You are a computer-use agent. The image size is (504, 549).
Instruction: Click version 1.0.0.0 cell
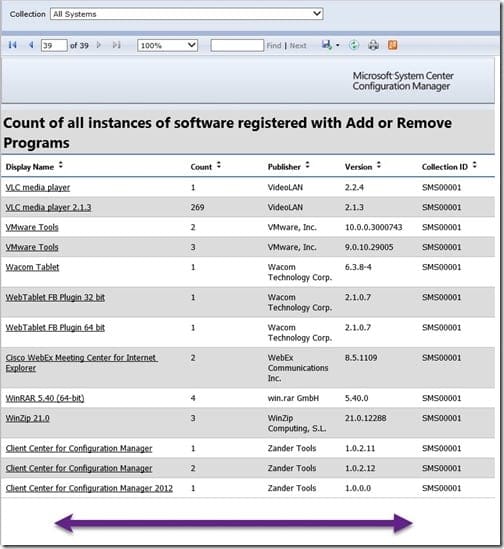(x=358, y=488)
